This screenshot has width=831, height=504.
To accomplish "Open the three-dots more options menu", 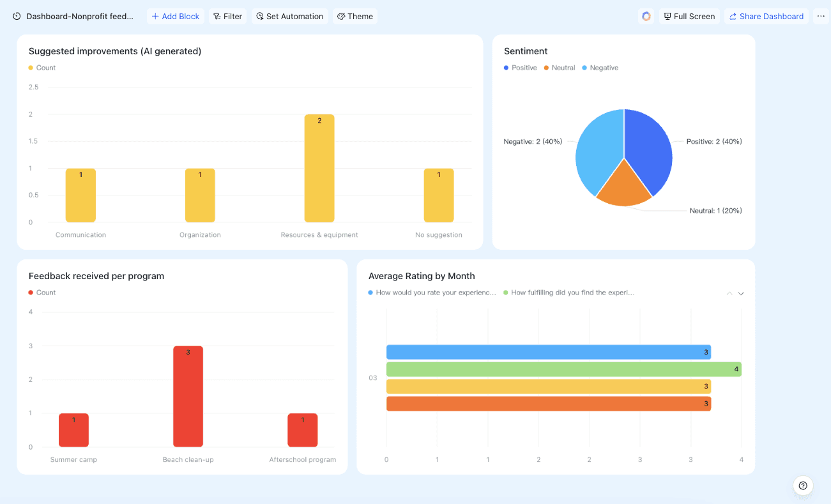I will pos(821,17).
